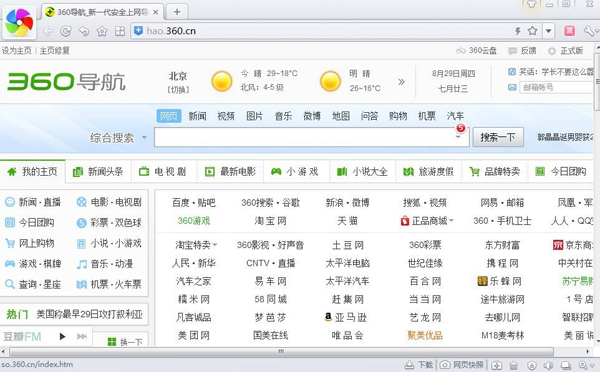Expand the 正品商城 dropdown arrow
The image size is (600, 372).
pos(452,221)
